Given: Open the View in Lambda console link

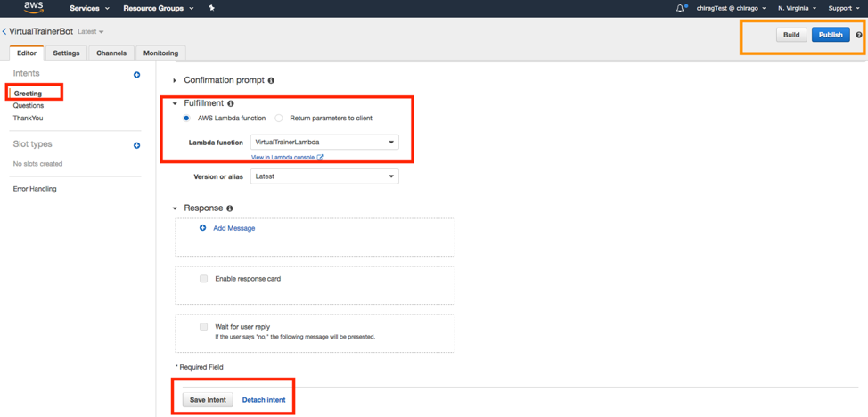Looking at the screenshot, I should (x=283, y=158).
